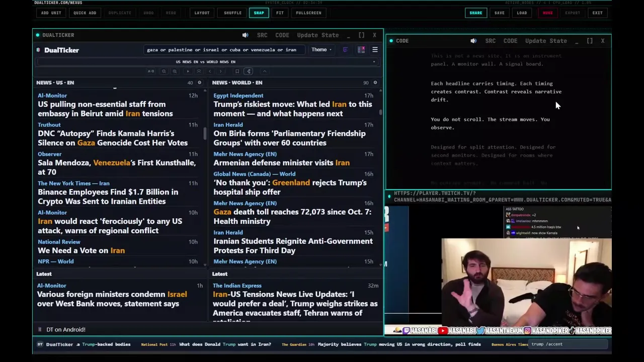Select SRC in the DualTicker panel header

coord(262,35)
